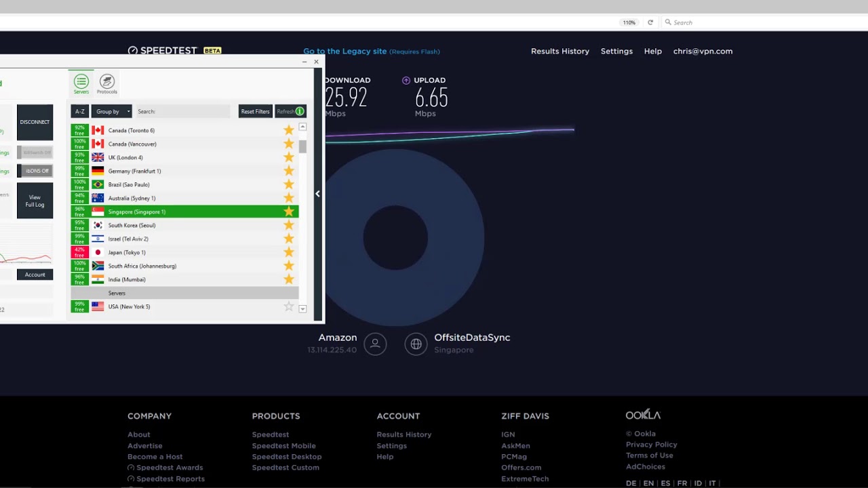Click the South Korea (Seoul) flag icon
The image size is (868, 488).
98,225
